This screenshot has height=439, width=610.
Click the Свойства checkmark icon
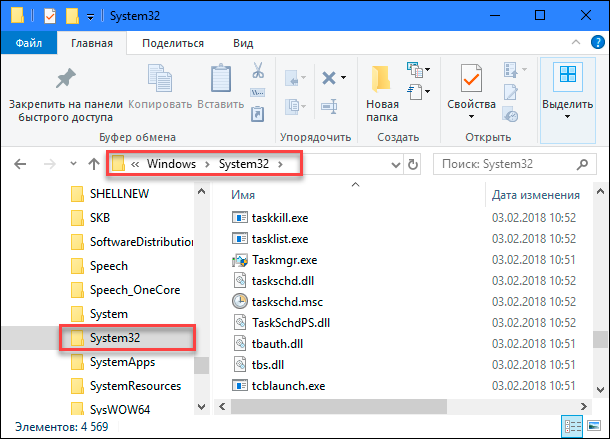[471, 78]
